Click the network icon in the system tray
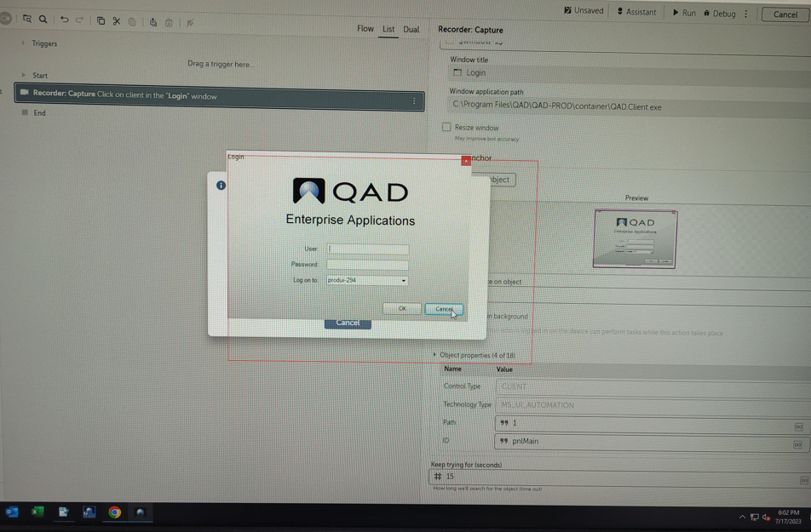 pyautogui.click(x=754, y=517)
